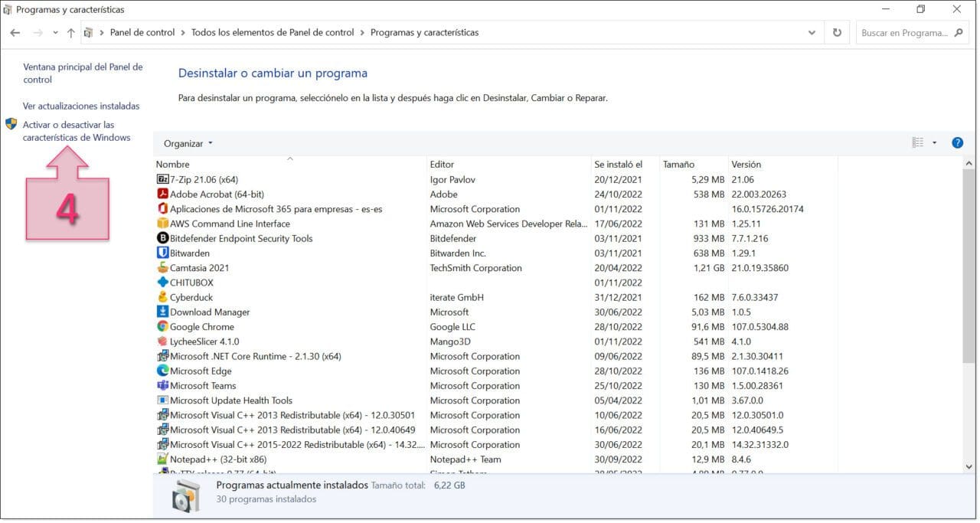Image resolution: width=980 pixels, height=523 pixels.
Task: Open Ventana principal del Panel de control
Action: [83, 74]
